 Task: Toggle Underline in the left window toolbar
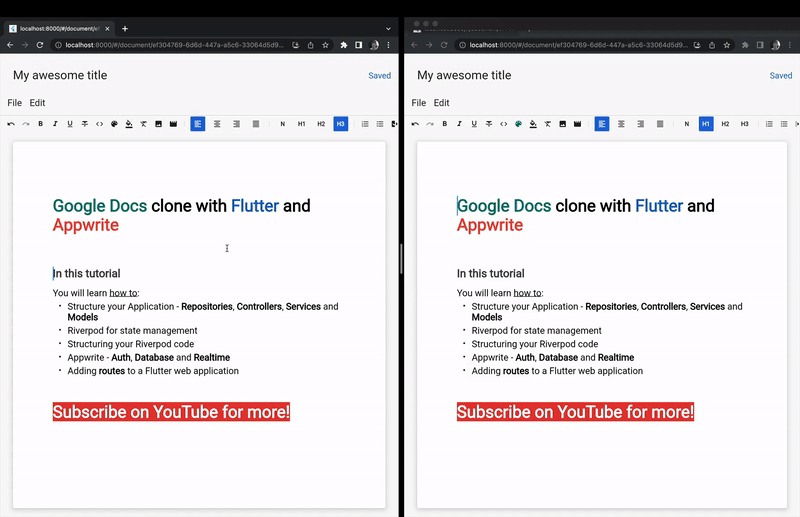[70, 124]
